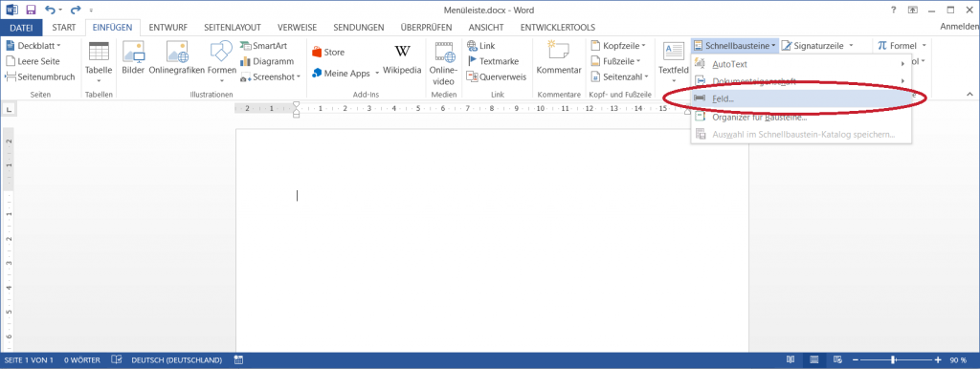Switch to the SENDUNGEN ribbon tab
Image resolution: width=980 pixels, height=369 pixels.
pos(358,28)
